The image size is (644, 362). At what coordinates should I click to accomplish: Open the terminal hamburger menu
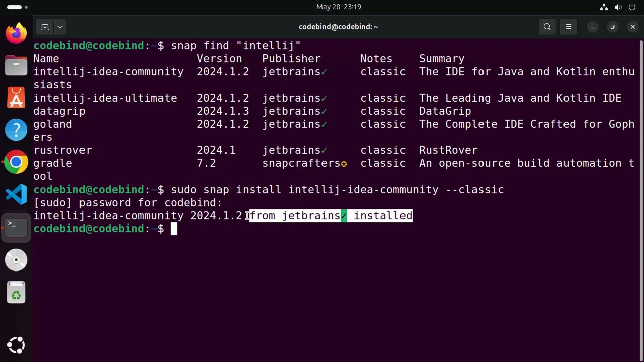coord(569,27)
